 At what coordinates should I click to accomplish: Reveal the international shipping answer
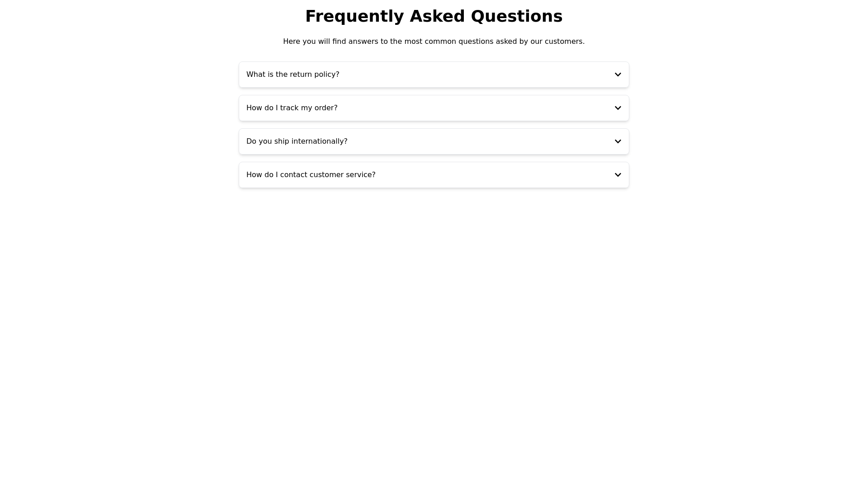[x=433, y=141]
